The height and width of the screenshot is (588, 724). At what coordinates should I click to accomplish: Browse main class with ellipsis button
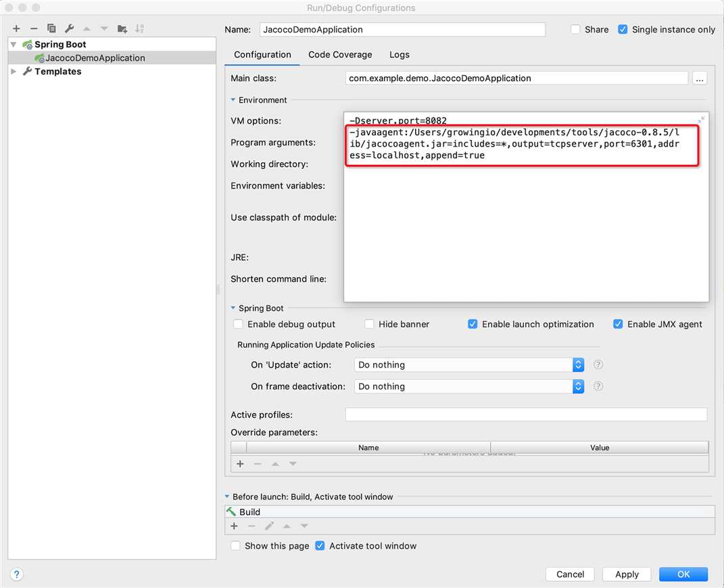coord(700,78)
